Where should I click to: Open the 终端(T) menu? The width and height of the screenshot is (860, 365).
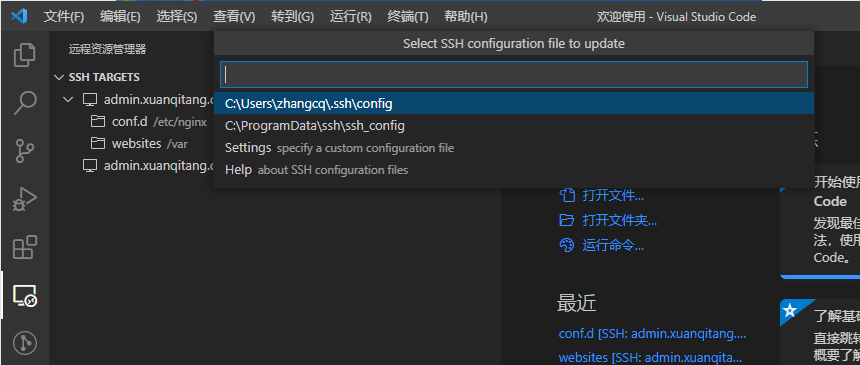408,17
